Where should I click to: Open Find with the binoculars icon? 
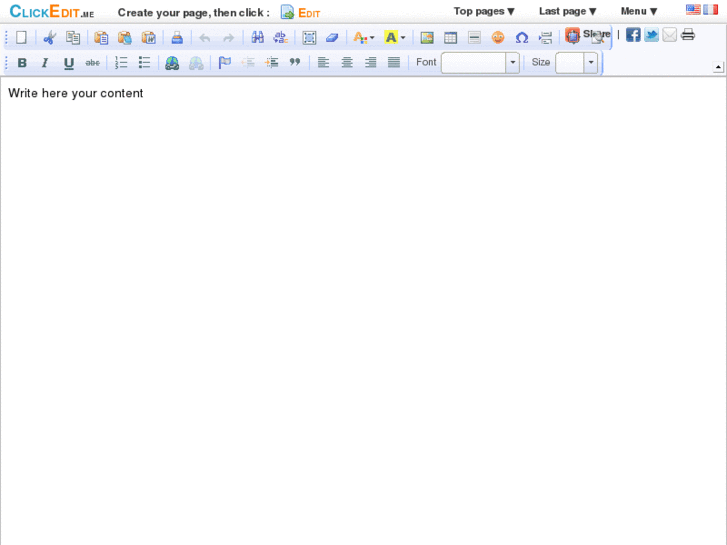257,38
